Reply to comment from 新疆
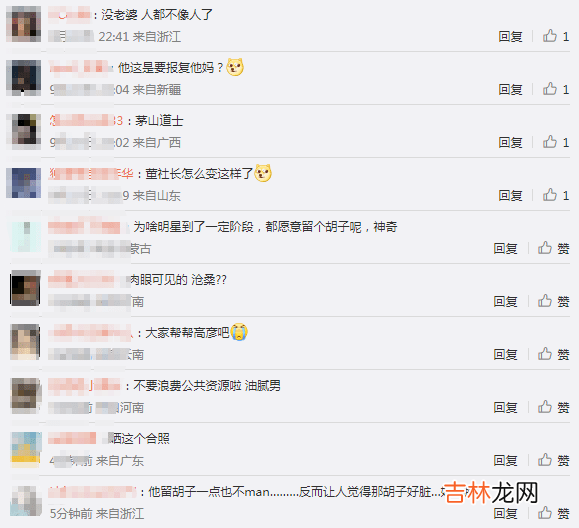The width and height of the screenshot is (579, 528). coord(510,89)
